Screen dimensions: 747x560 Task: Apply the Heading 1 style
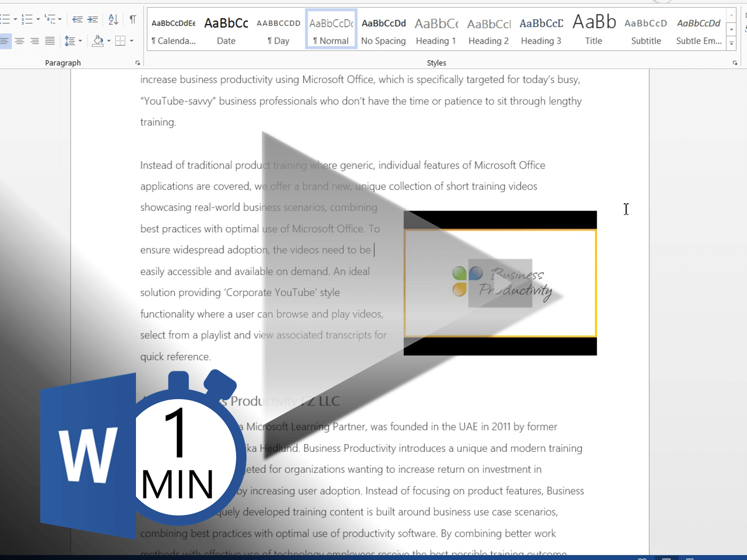coord(436,30)
